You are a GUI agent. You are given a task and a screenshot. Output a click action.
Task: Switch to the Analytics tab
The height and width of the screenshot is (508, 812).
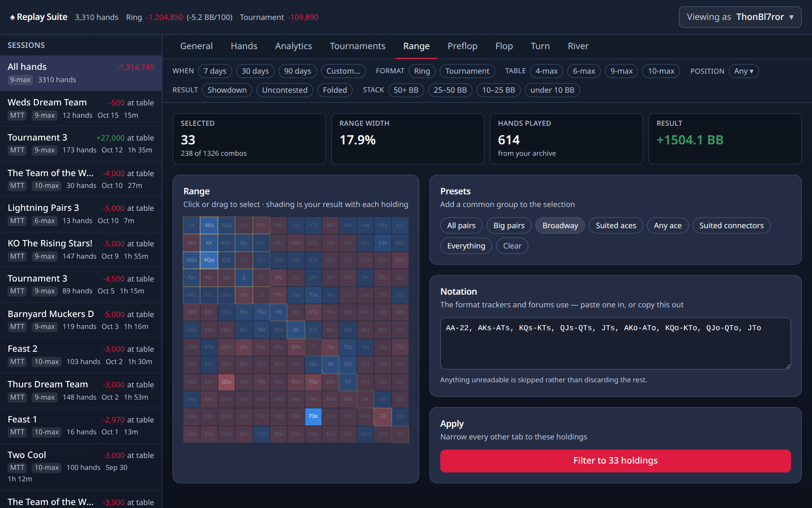[294, 46]
